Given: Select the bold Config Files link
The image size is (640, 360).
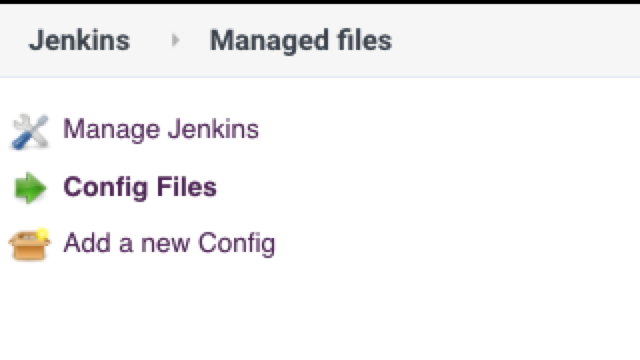Looking at the screenshot, I should click(x=140, y=187).
